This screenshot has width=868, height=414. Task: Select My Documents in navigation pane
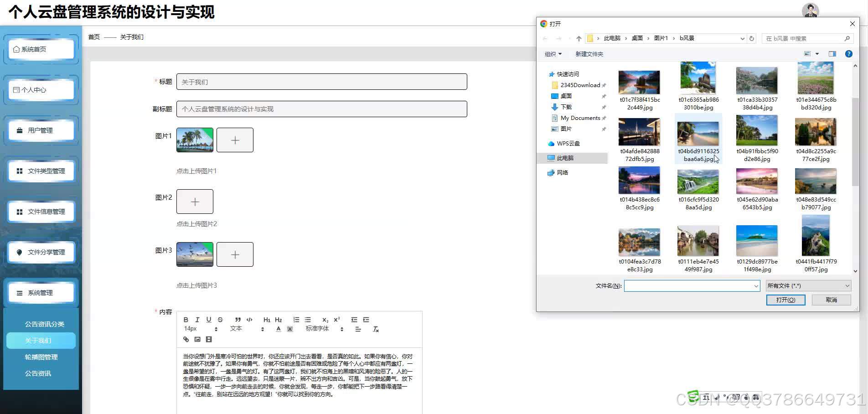(x=580, y=118)
